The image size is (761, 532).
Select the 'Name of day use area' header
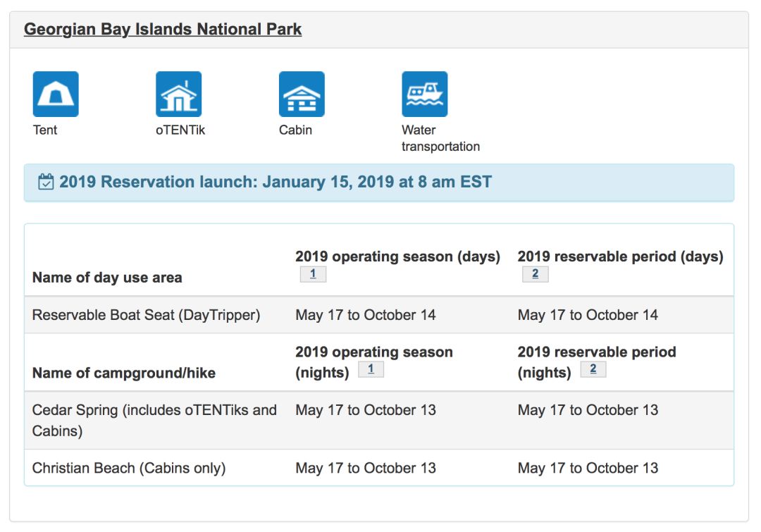pos(107,278)
